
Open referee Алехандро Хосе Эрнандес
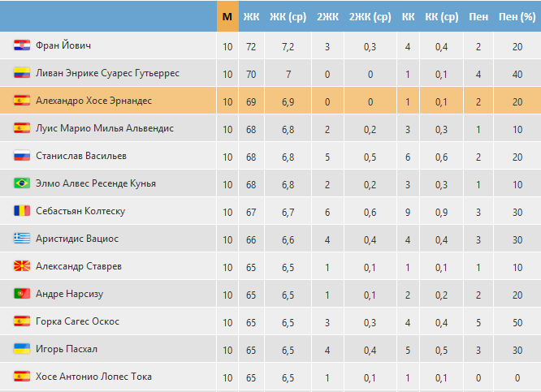point(94,101)
